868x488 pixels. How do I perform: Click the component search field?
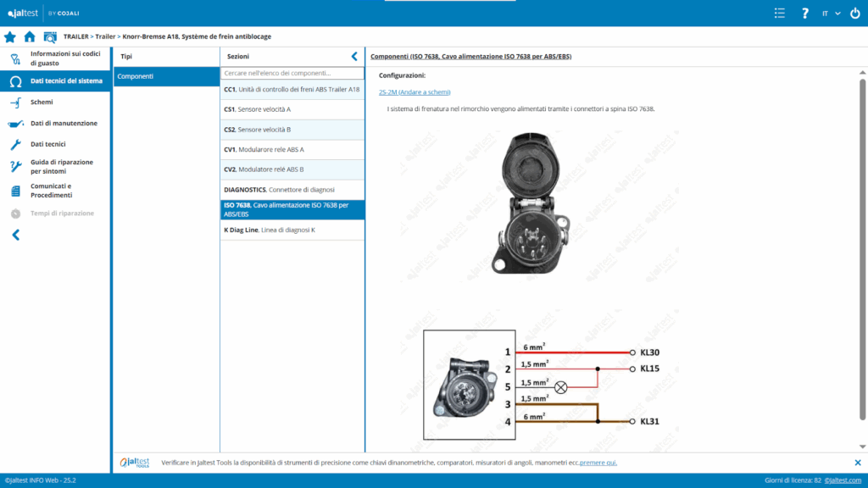pyautogui.click(x=292, y=74)
